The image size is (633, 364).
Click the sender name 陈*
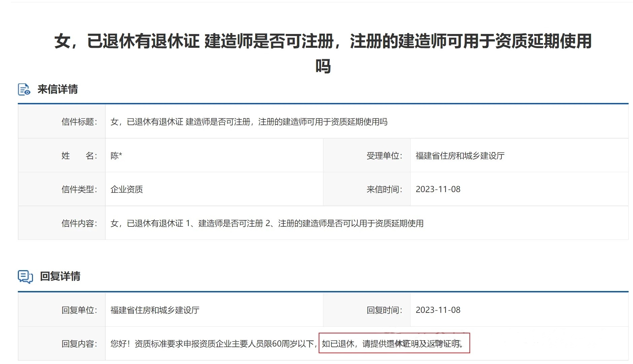tap(116, 156)
